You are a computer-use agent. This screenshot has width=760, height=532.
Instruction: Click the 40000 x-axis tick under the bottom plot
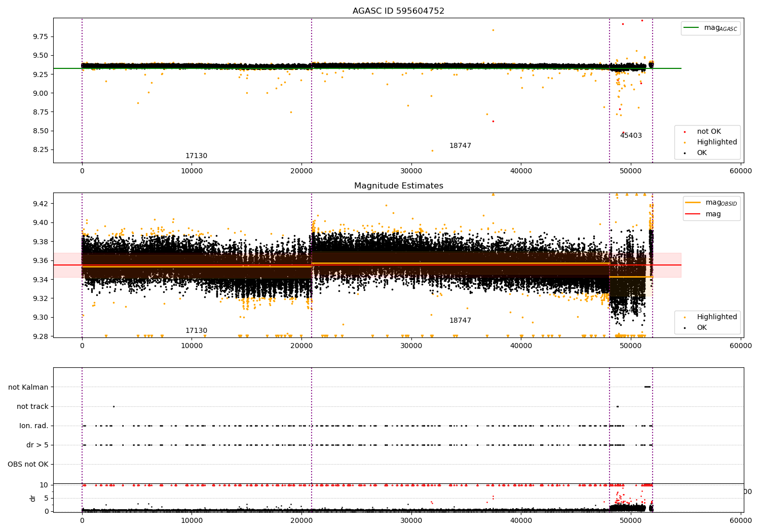(x=521, y=521)
